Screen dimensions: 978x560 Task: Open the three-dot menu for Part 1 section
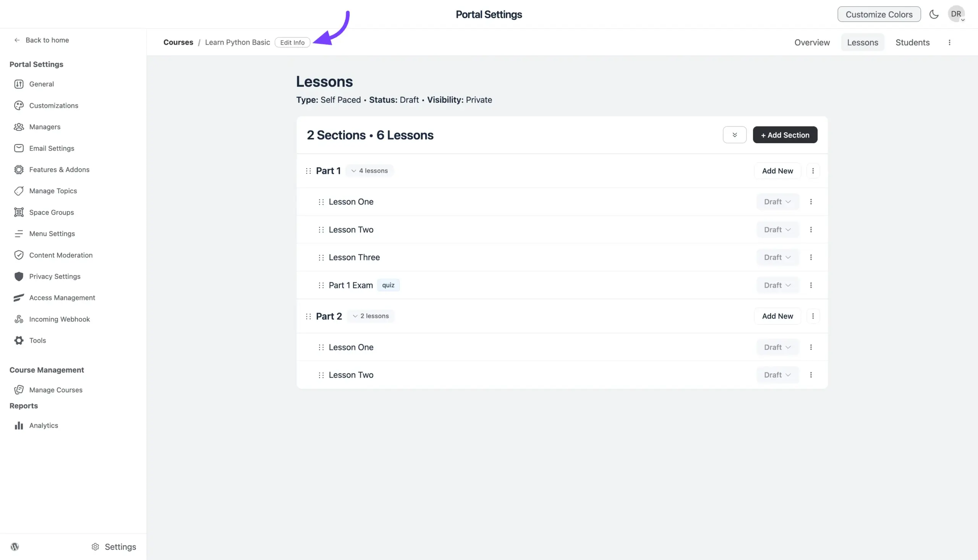point(813,171)
